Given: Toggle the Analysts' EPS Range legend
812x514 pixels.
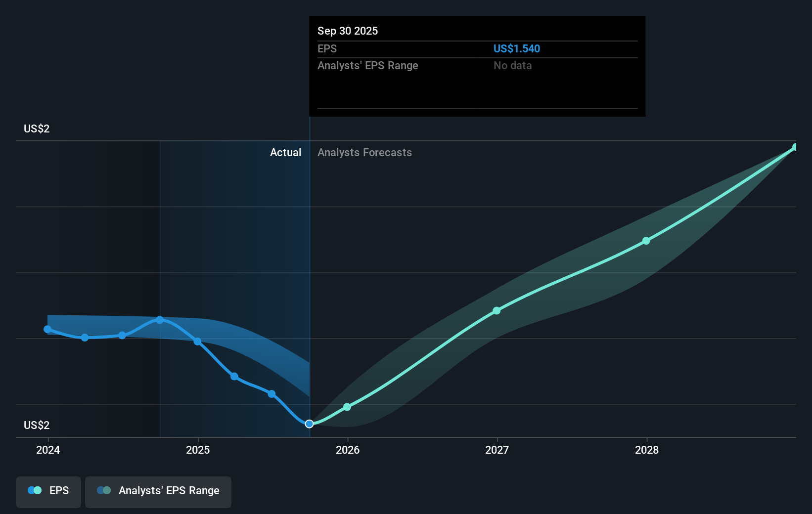Looking at the screenshot, I should pos(158,491).
